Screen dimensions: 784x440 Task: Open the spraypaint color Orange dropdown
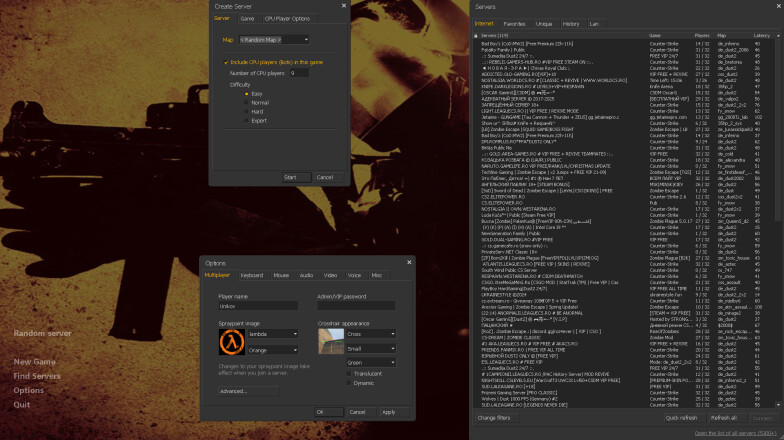click(x=273, y=350)
